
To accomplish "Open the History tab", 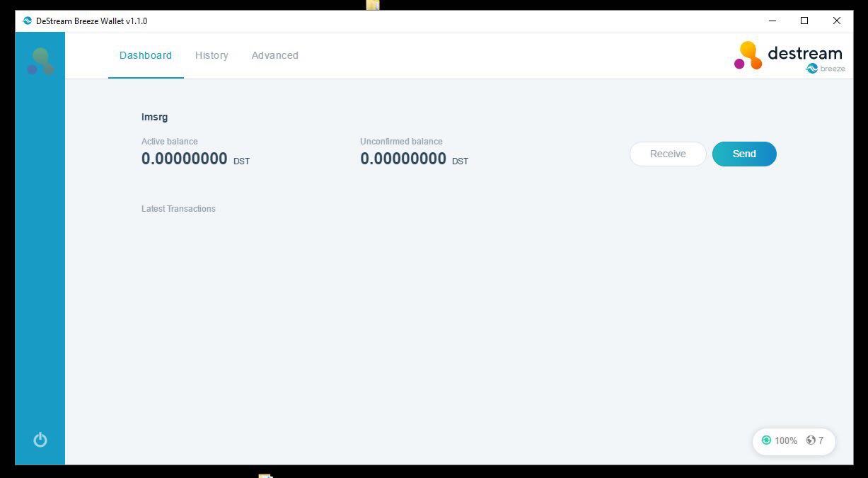I will (x=212, y=55).
